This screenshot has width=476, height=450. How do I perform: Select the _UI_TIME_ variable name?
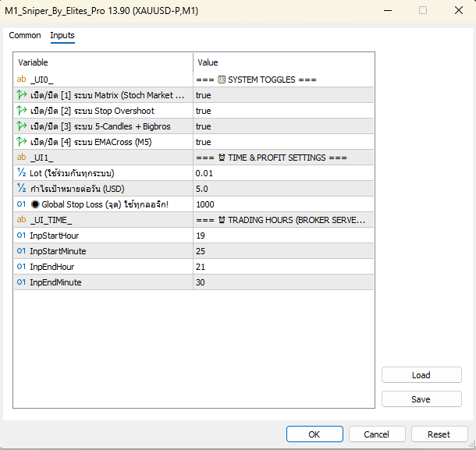tap(51, 220)
